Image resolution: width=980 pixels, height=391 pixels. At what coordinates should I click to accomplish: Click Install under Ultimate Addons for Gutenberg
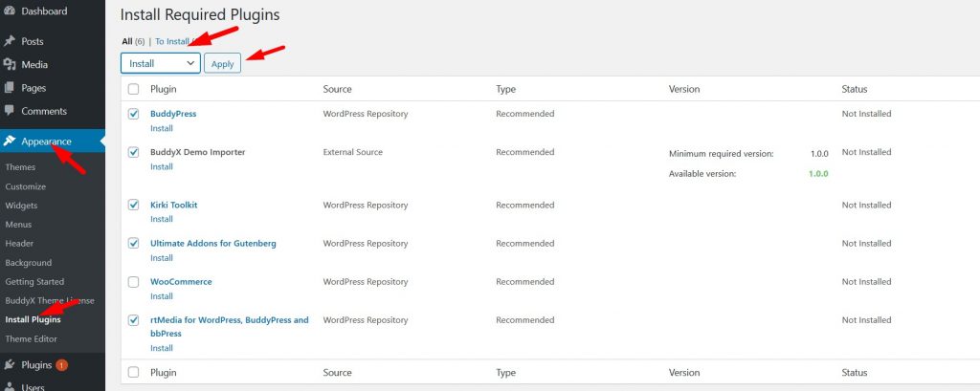click(161, 257)
